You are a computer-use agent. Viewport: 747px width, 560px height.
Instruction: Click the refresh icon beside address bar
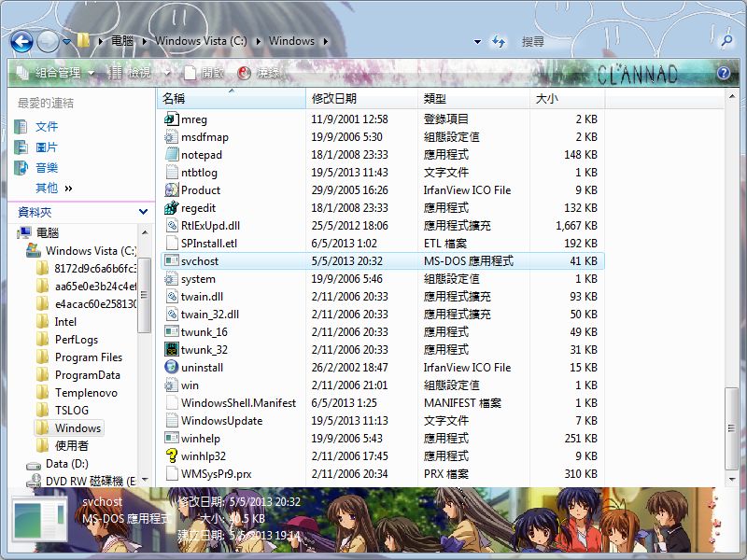click(x=500, y=42)
